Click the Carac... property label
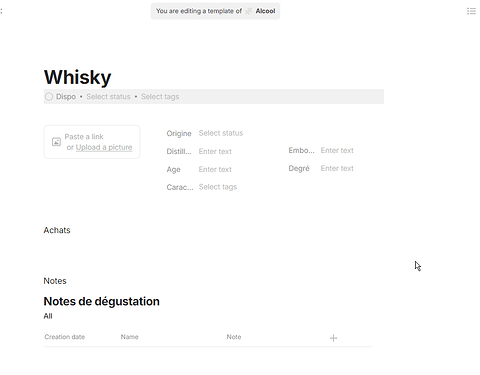 pyautogui.click(x=180, y=187)
